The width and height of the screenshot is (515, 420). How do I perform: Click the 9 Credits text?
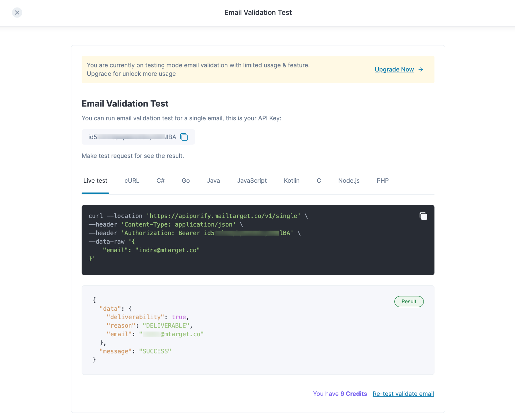click(x=354, y=394)
